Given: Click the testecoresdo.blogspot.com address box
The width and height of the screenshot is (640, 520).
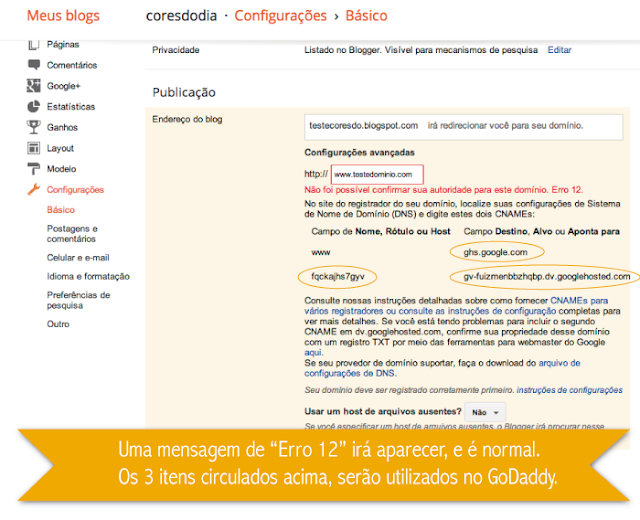Looking at the screenshot, I should tap(464, 127).
